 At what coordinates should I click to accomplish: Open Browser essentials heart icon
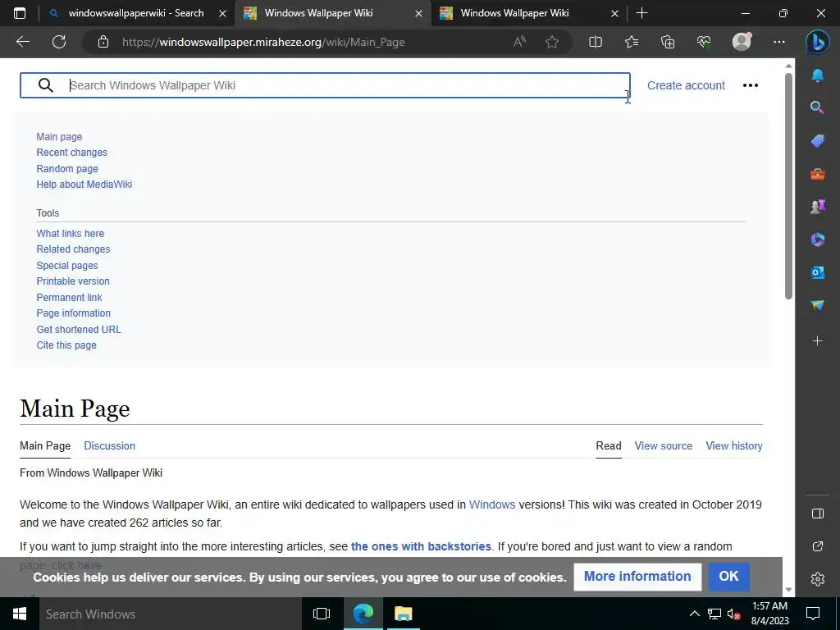(x=704, y=42)
